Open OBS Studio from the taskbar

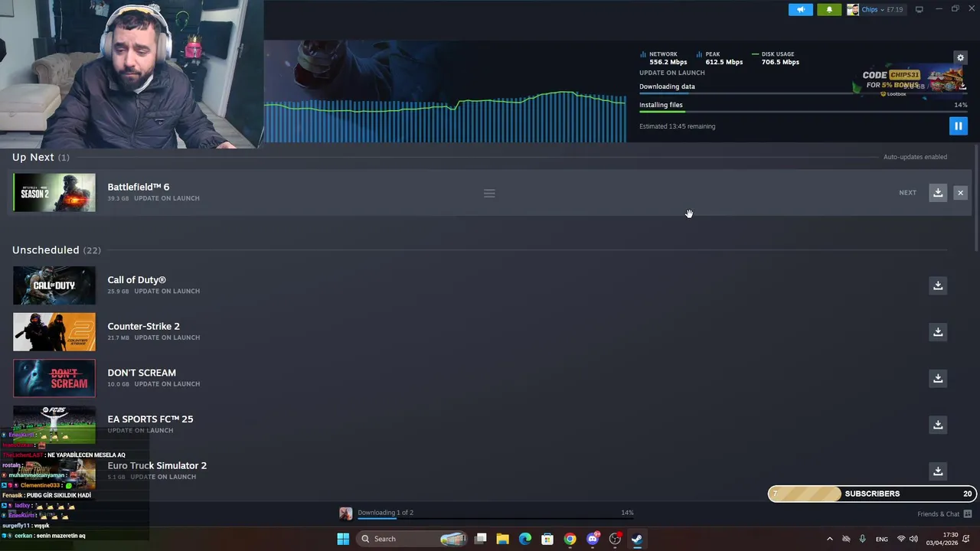615,539
